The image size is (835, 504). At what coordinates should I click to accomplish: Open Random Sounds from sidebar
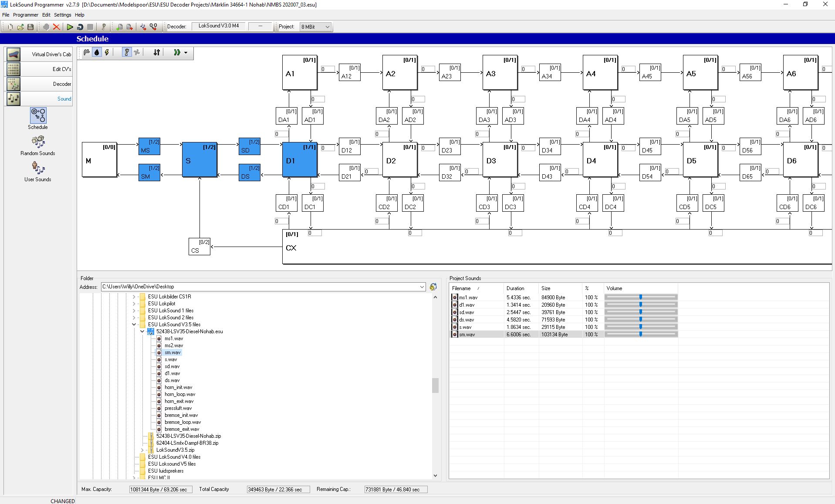(x=38, y=145)
